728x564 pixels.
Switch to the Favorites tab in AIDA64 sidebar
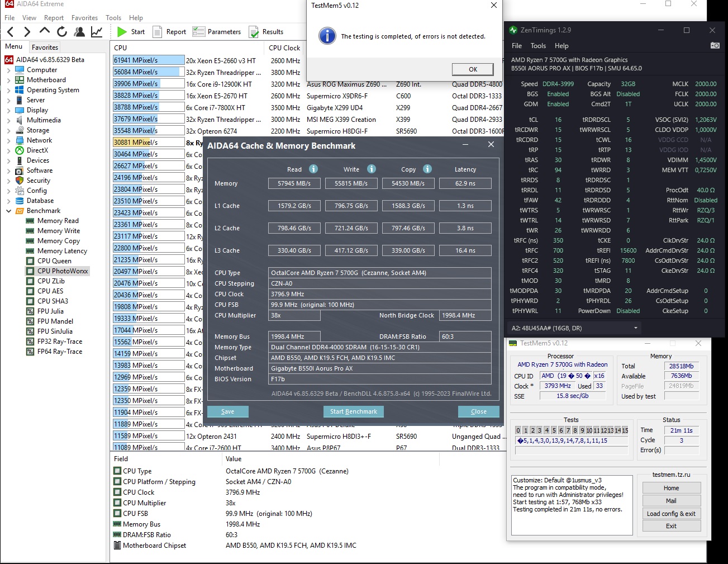pyautogui.click(x=45, y=48)
